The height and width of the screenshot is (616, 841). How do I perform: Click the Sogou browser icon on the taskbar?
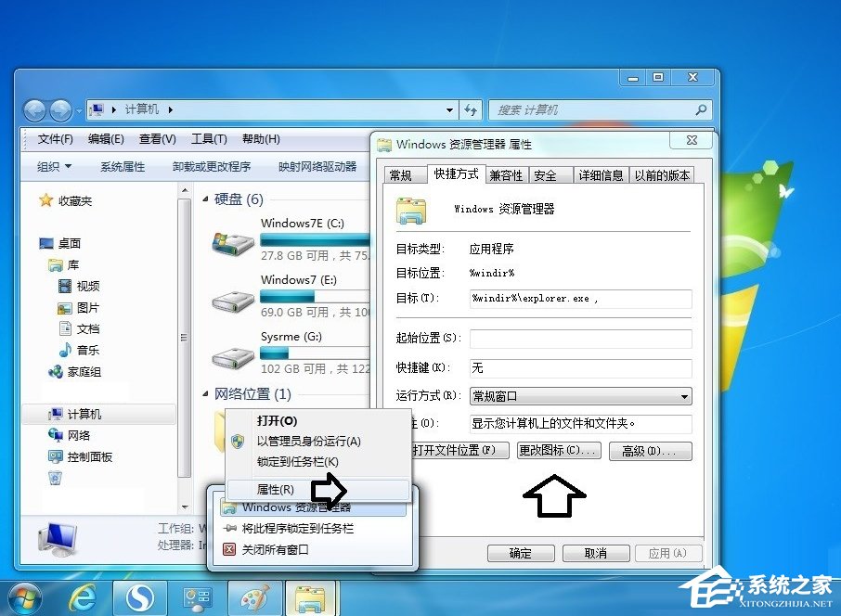pos(139,597)
